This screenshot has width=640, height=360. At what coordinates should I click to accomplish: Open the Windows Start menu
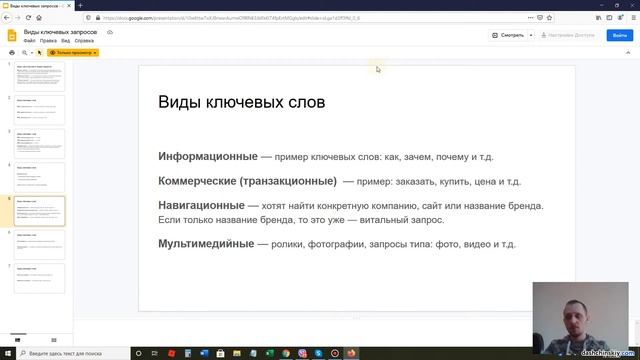[8, 353]
